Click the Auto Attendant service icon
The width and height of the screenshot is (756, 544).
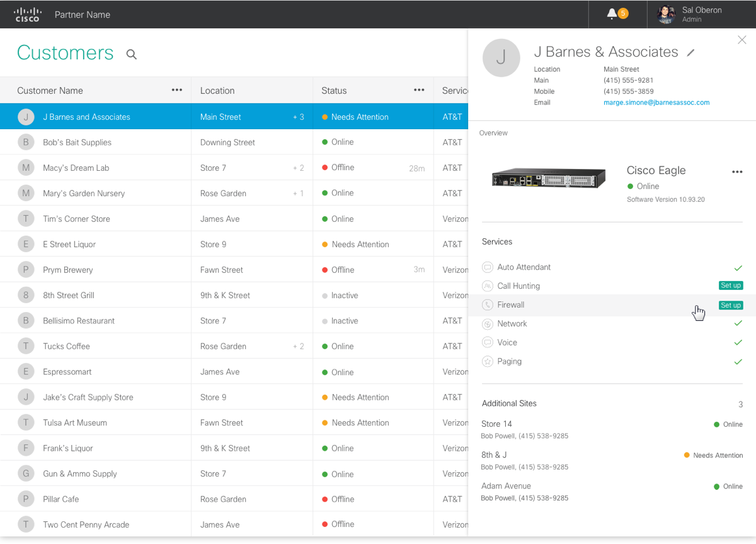[x=487, y=267]
